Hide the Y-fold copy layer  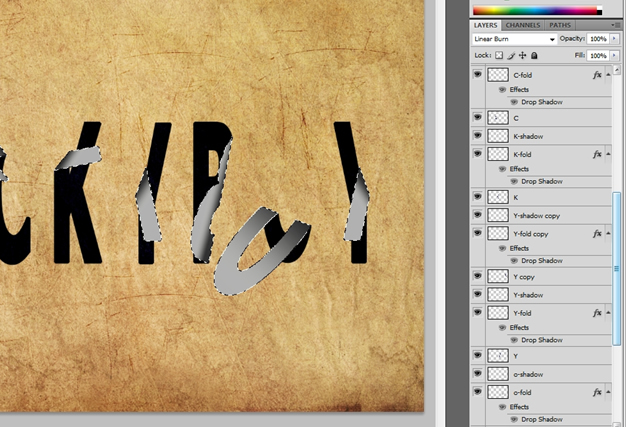[x=477, y=233]
